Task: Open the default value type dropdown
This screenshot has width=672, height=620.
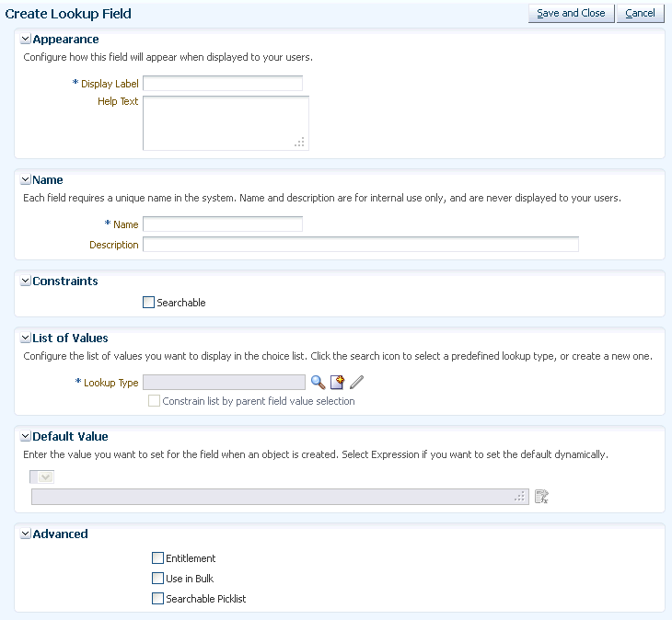Action: point(42,476)
